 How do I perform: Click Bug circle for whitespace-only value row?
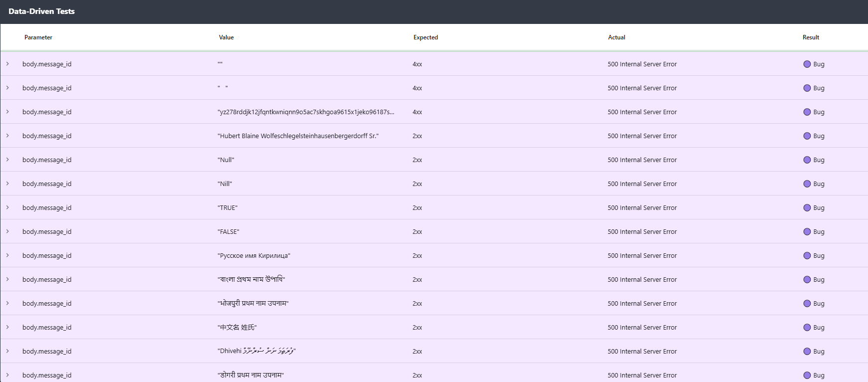pyautogui.click(x=807, y=88)
